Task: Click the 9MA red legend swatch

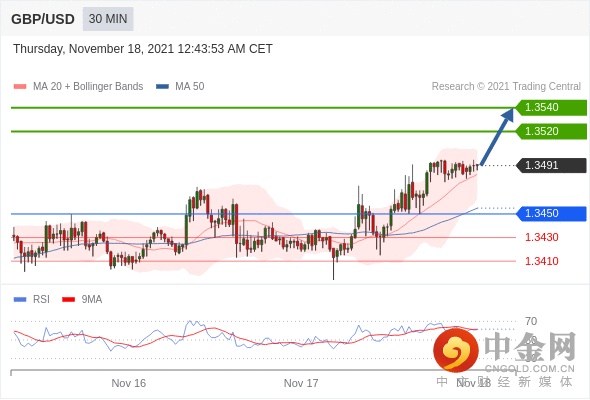Action: [x=68, y=300]
